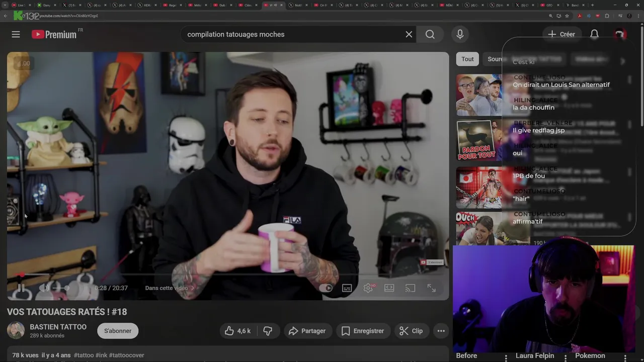
Task: Open the browser three-dot menu
Action: 637,16
